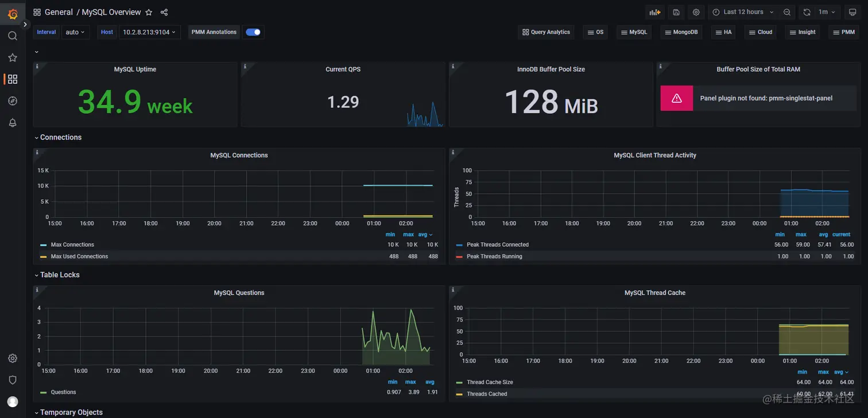Show info for MySQL Questions panel

(37, 290)
